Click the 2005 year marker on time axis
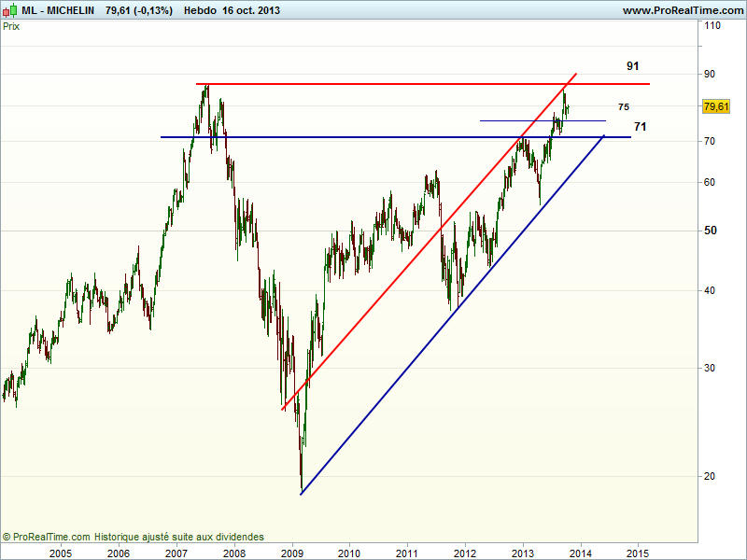Image resolution: width=747 pixels, height=560 pixels. [61, 553]
